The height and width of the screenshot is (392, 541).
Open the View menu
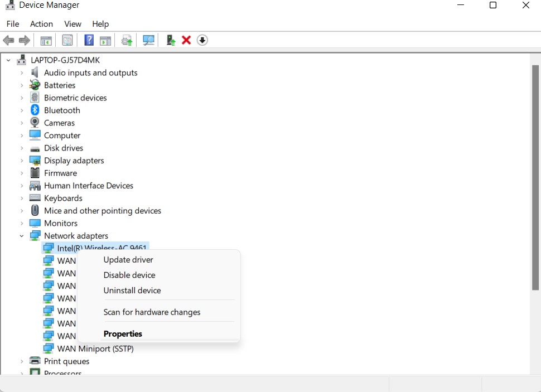73,24
